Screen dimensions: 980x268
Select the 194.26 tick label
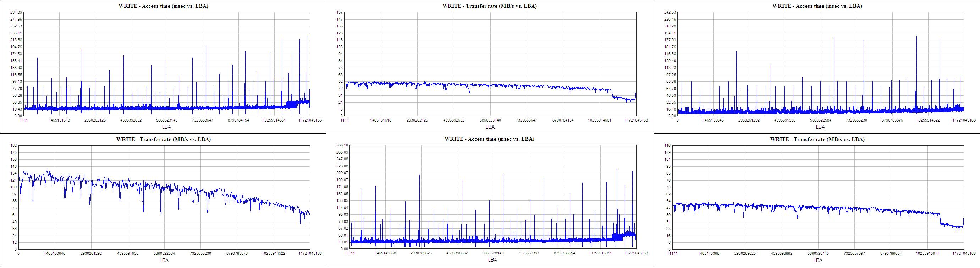pos(16,47)
